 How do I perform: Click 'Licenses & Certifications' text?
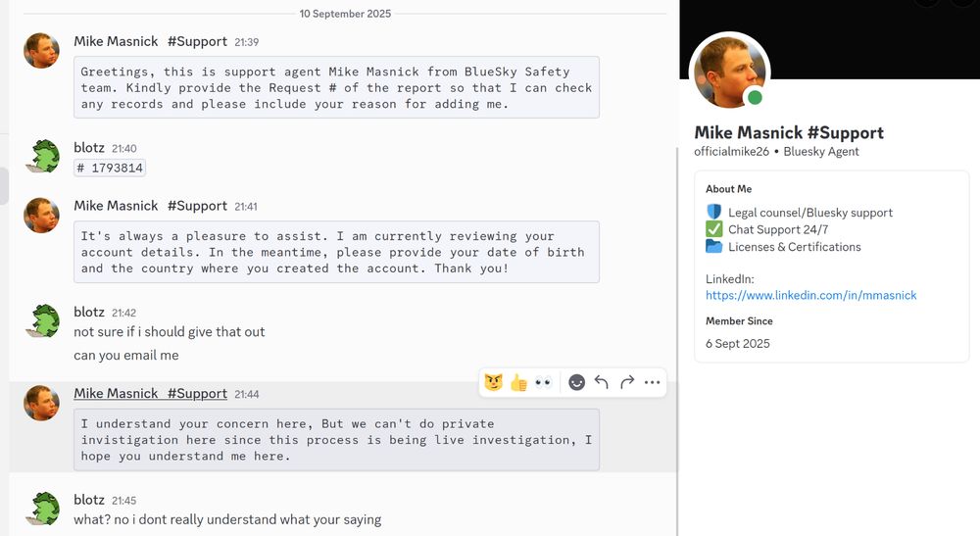pyautogui.click(x=795, y=247)
